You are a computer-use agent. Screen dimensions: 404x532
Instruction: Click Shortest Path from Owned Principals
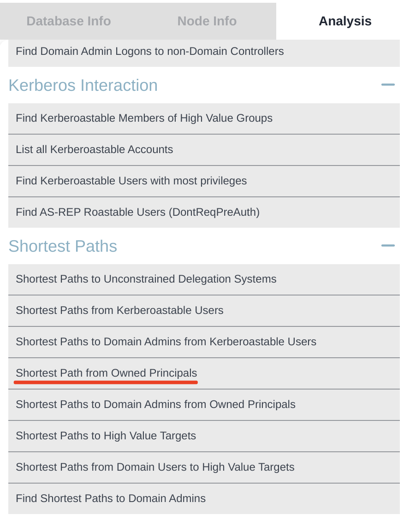pos(106,373)
